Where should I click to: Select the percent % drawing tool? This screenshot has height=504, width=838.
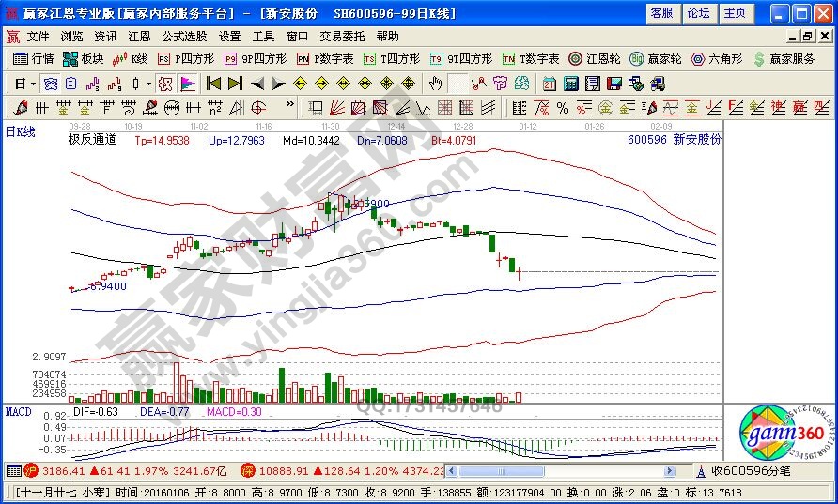(x=562, y=107)
